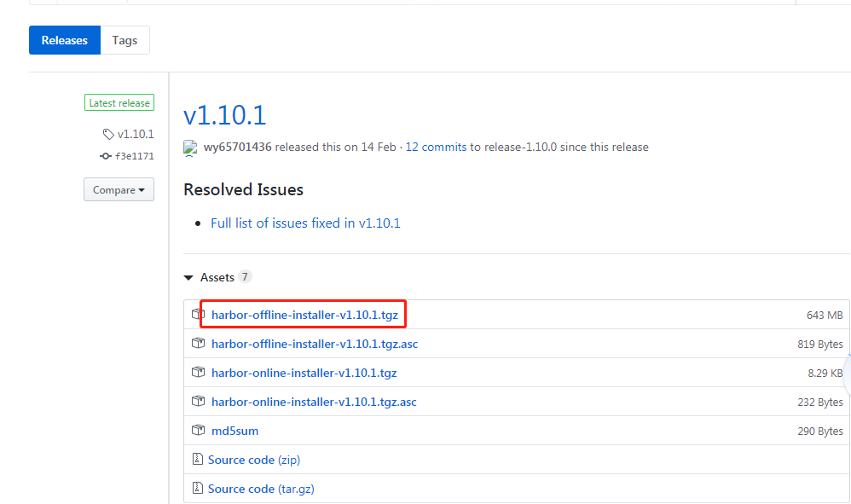Viewport: 851px width, 504px height.
Task: Open the wy65701436 user profile link
Action: (x=237, y=147)
